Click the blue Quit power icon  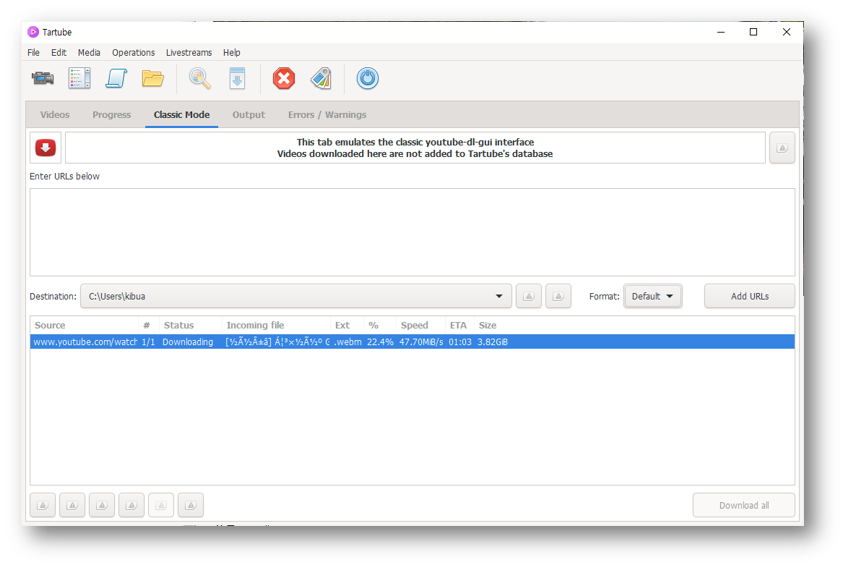click(x=368, y=79)
